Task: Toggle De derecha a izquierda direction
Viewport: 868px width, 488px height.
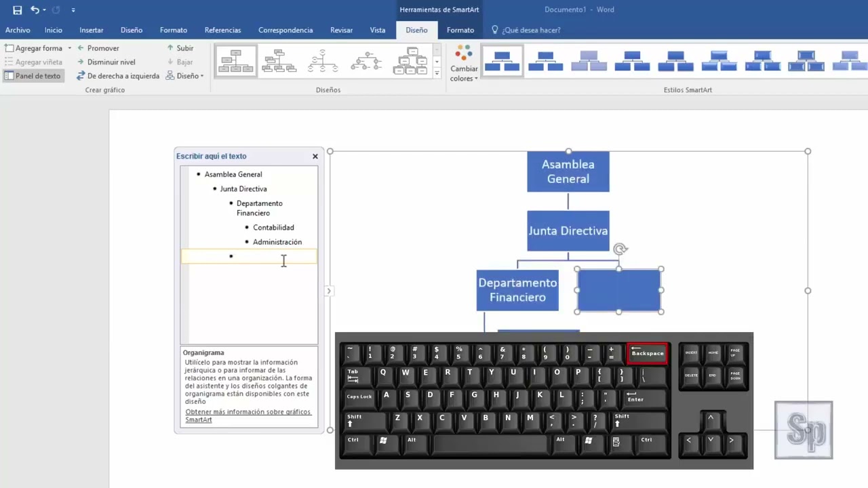Action: 118,76
